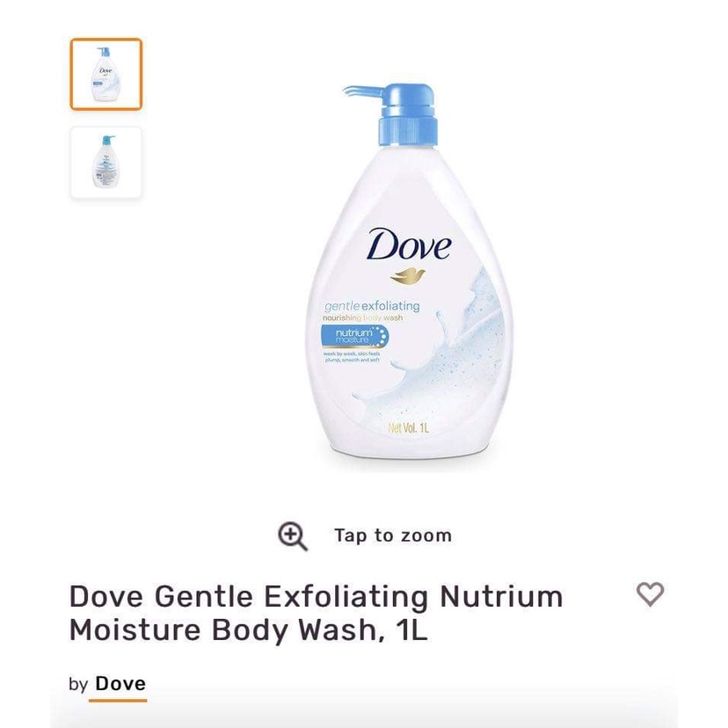Viewport: 728px width, 728px height.
Task: Click the blue pump cap on the bottle
Action: (x=409, y=114)
